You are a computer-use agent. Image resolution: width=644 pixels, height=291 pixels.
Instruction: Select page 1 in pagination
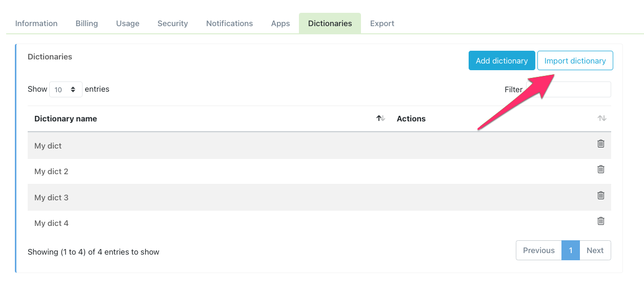570,251
